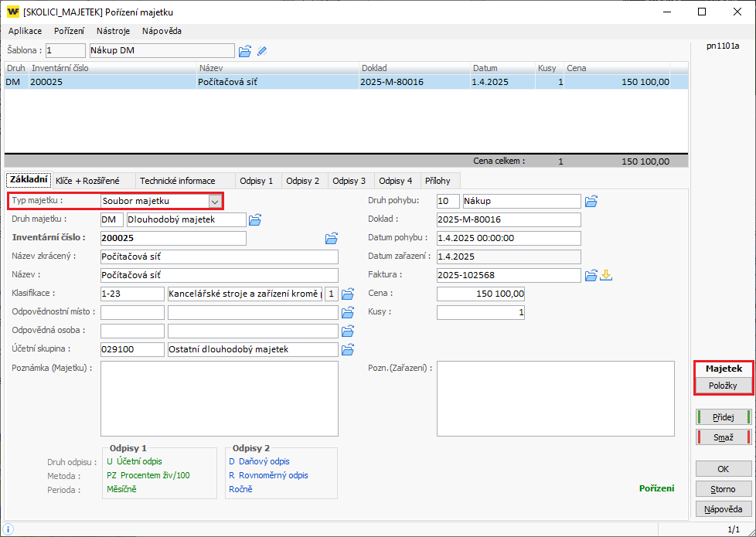Screen dimensions: 756x537
Task: Click the folder icon beside Faktura field
Action: coord(591,275)
